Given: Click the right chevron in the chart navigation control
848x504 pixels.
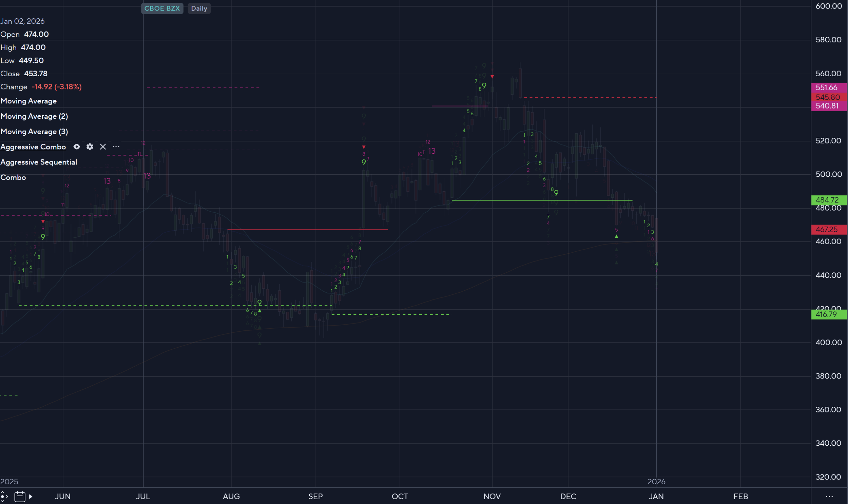Looking at the screenshot, I should [7, 497].
